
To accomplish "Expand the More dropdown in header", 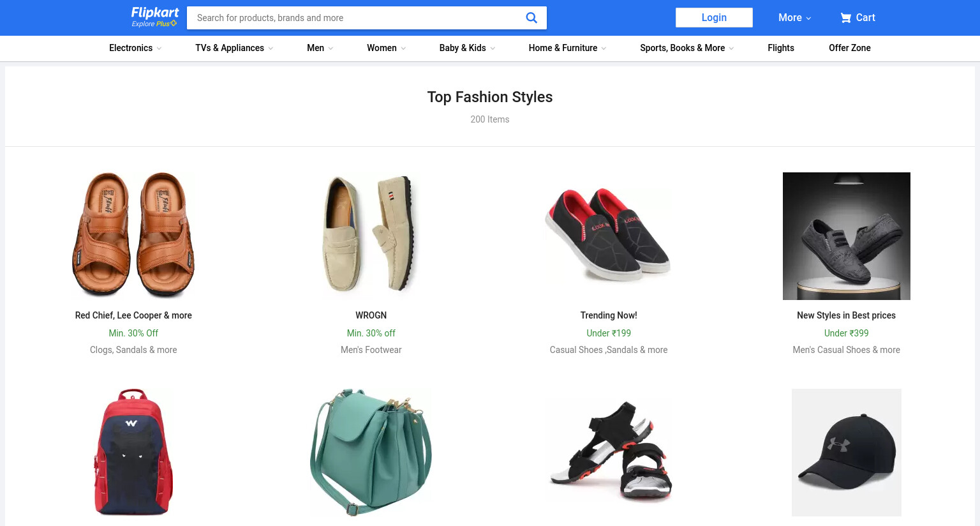I will click(794, 18).
